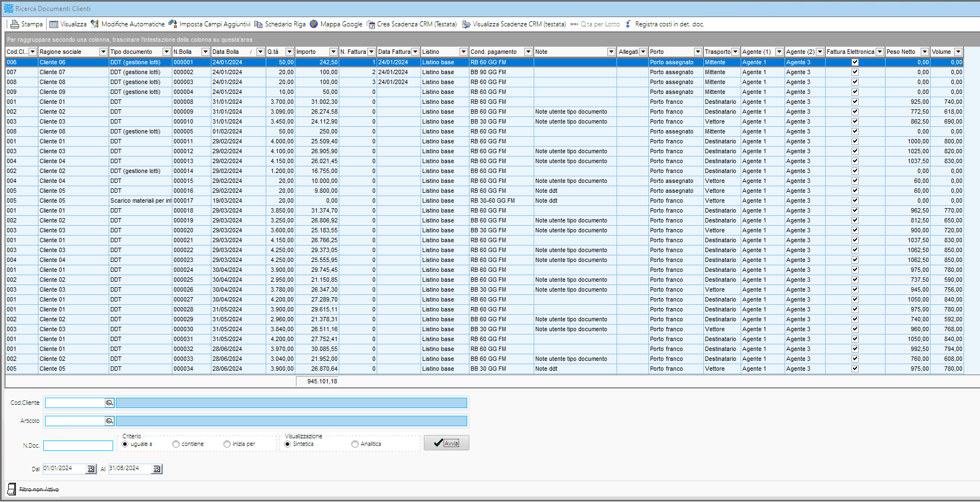Open the Al date calendar picker
The width and height of the screenshot is (980, 502).
pyautogui.click(x=157, y=469)
